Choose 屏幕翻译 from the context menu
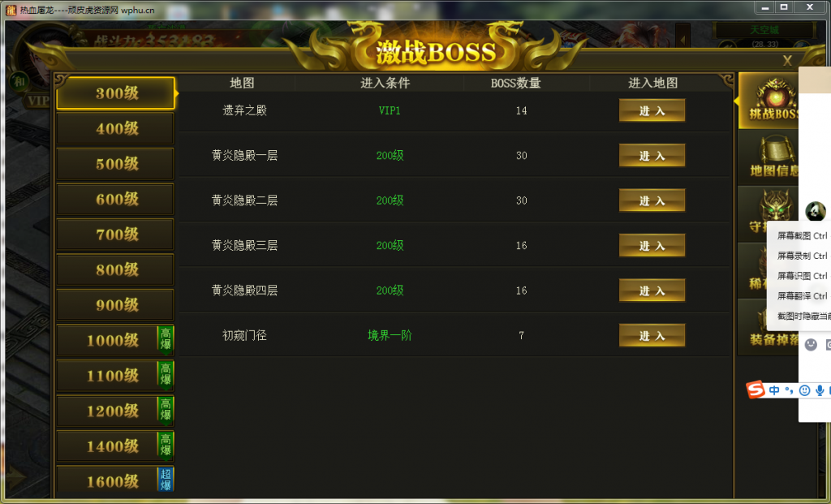831x504 pixels. coord(801,295)
